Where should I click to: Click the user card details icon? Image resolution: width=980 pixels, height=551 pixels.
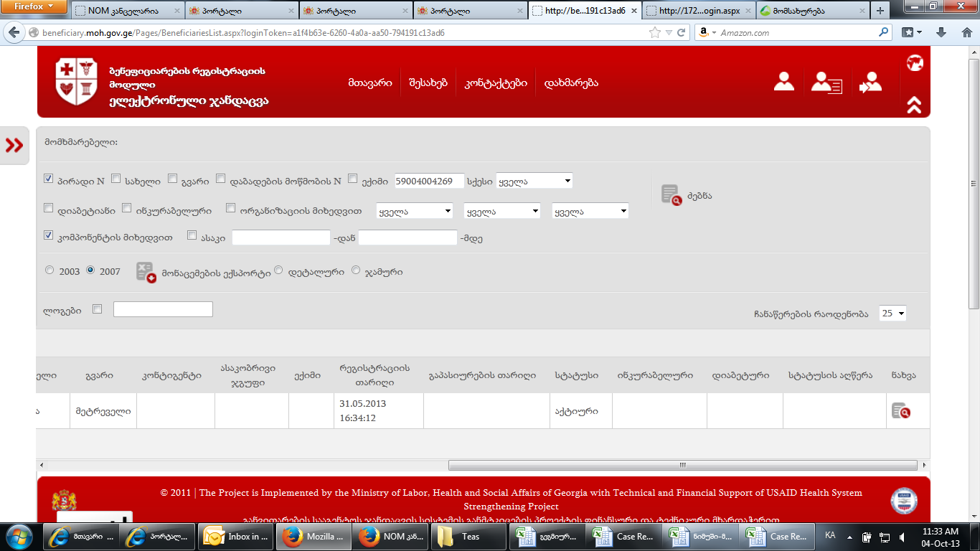point(826,83)
